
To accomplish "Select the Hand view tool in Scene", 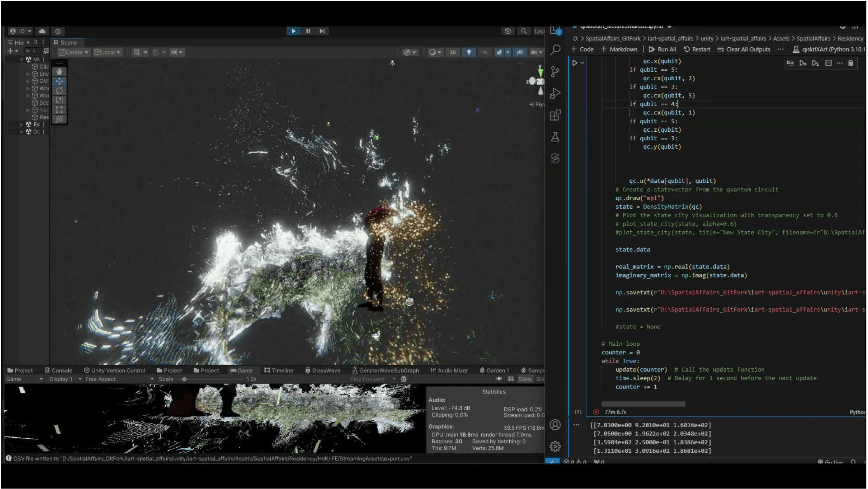I will 59,72.
